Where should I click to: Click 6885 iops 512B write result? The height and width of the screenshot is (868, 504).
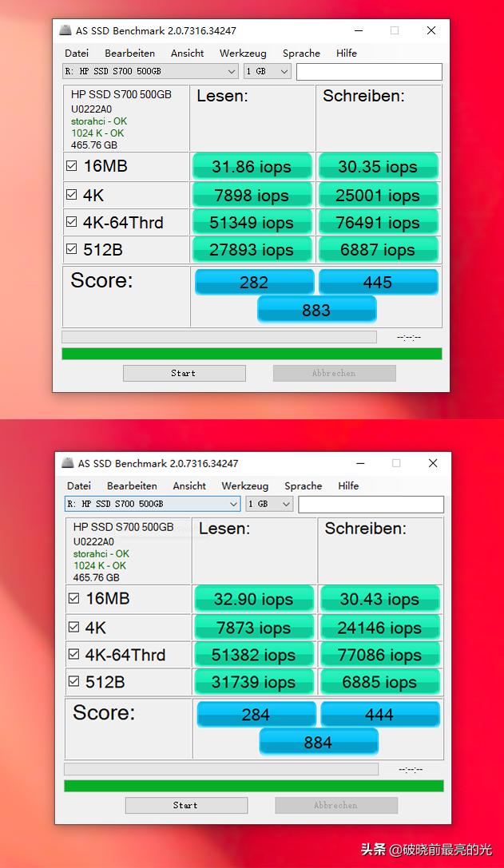(380, 681)
